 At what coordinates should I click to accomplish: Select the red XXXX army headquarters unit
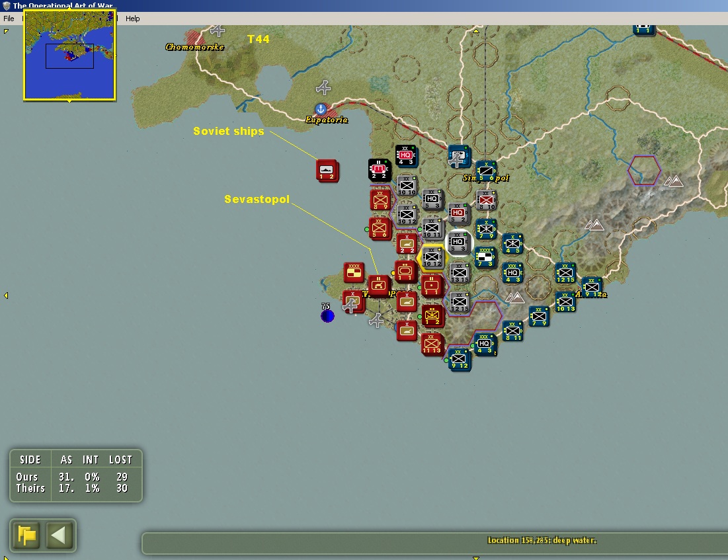(354, 272)
